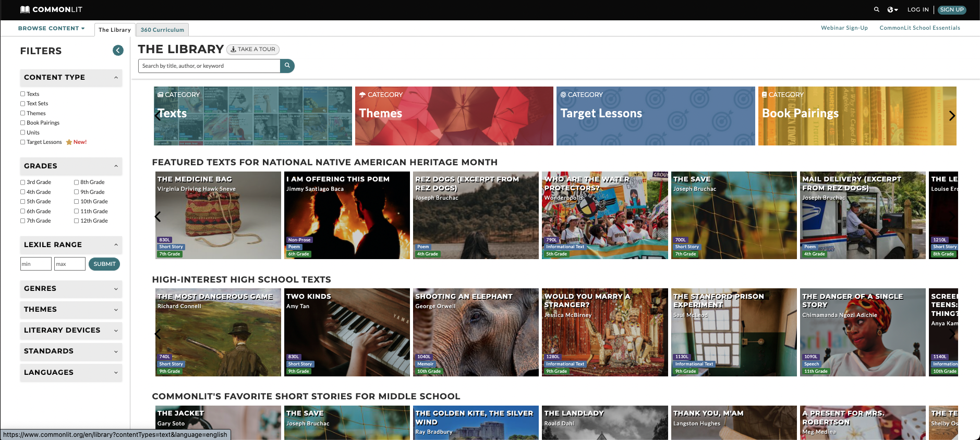980x440 pixels.
Task: Click the right arrow of category carousel
Action: click(x=952, y=116)
